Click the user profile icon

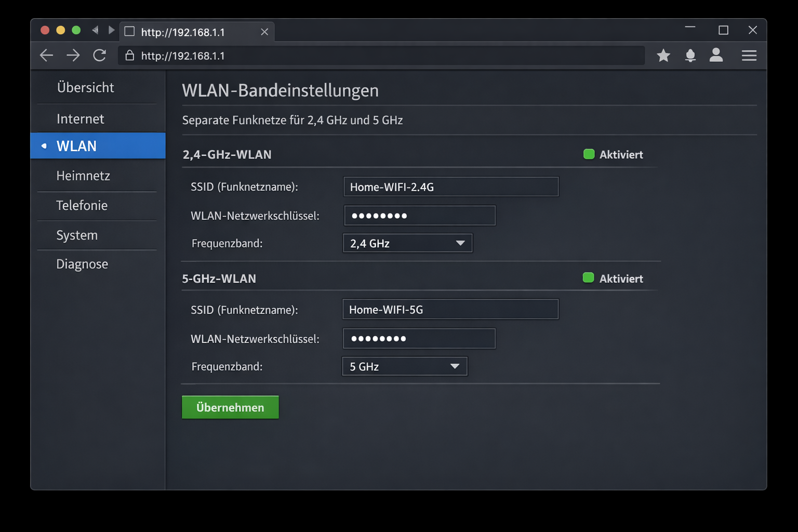click(716, 56)
